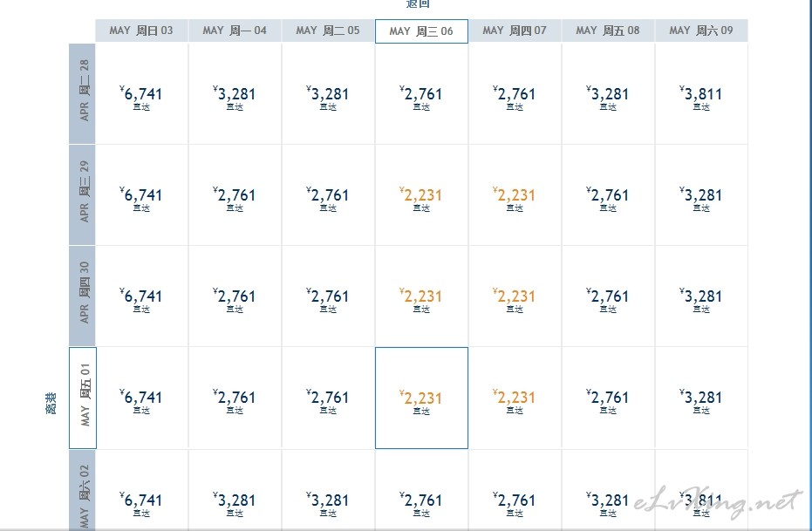Pick ¥2,761 fare for Apr 30 to May 05
The width and height of the screenshot is (812, 531).
pos(328,296)
